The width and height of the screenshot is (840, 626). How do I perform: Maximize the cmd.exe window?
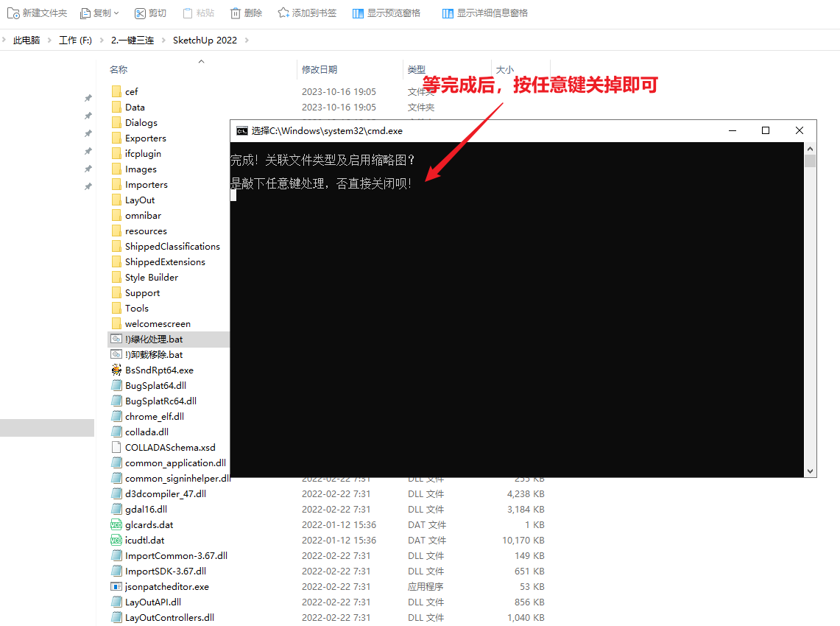click(x=766, y=131)
